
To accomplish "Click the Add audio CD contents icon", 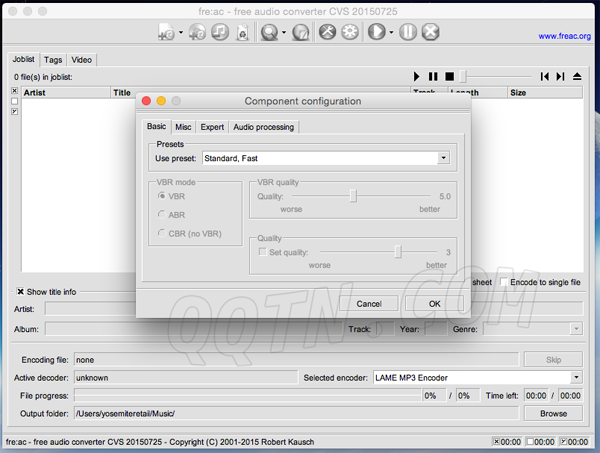I will point(196,33).
